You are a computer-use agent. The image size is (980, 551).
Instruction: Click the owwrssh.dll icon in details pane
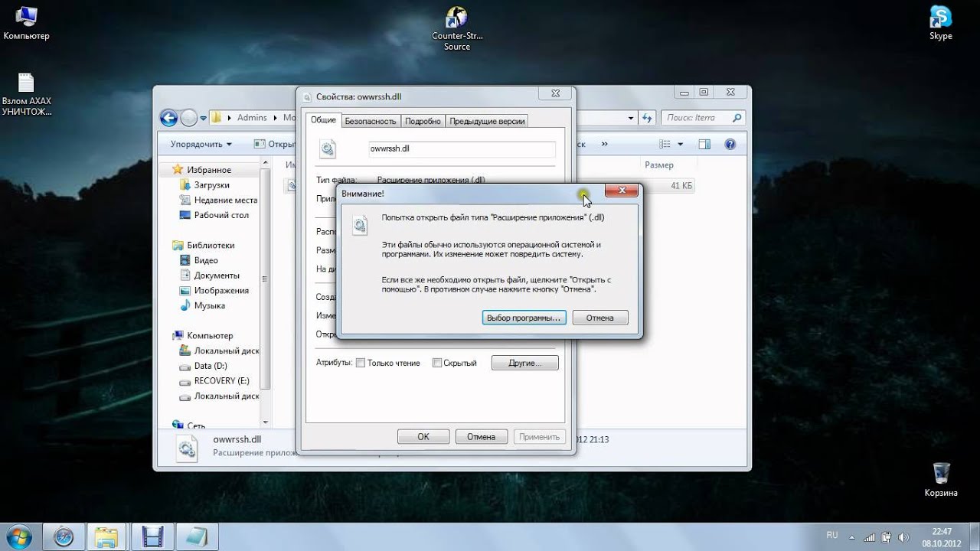point(187,447)
